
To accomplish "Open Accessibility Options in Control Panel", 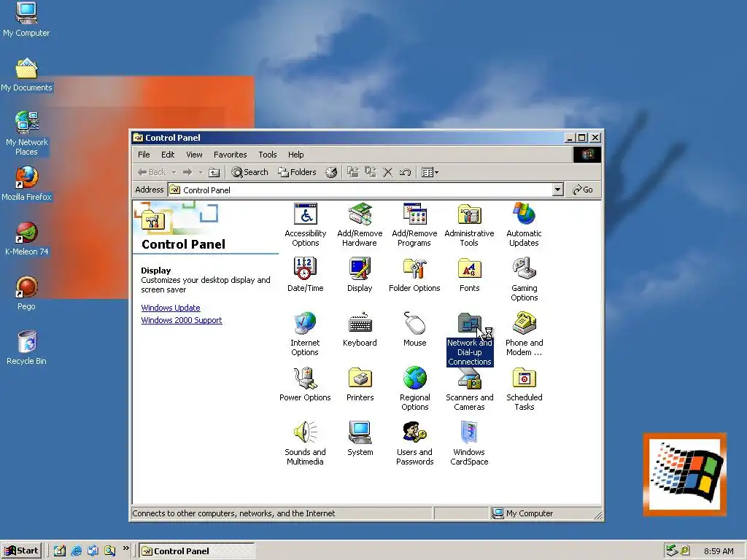I will point(306,225).
